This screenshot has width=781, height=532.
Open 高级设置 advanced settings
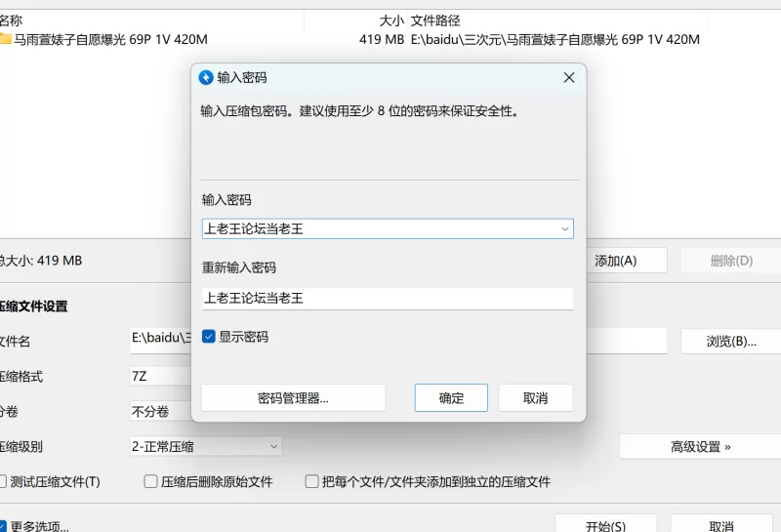[700, 447]
